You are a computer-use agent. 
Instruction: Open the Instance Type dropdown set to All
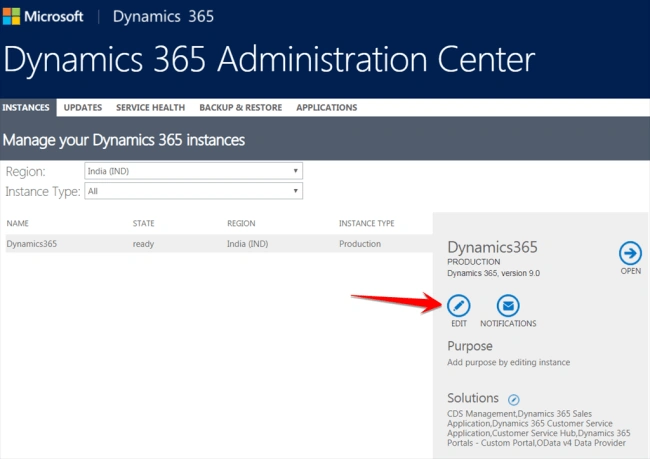193,191
